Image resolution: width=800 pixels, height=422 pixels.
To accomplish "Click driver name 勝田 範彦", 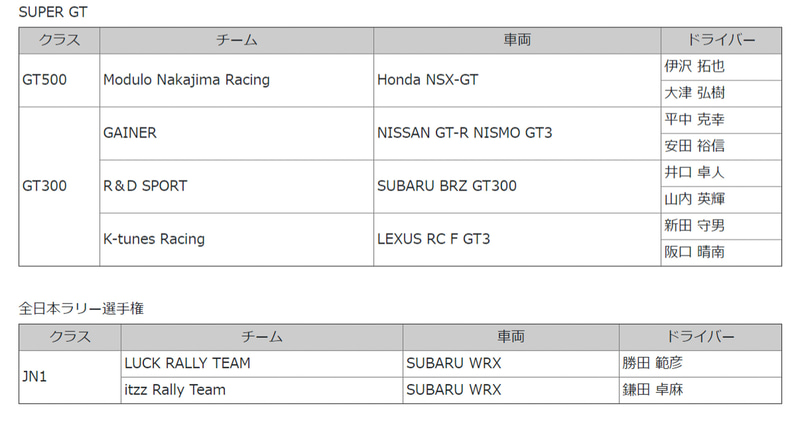I will (x=653, y=364).
